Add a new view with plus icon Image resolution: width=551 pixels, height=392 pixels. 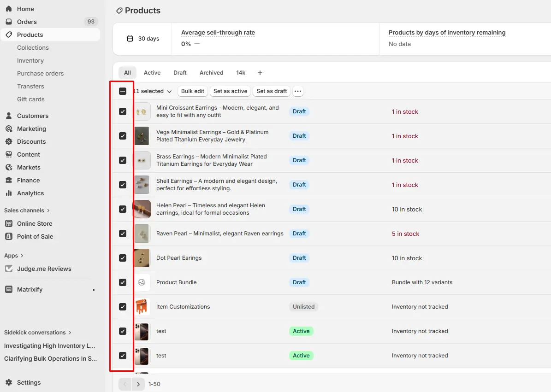(x=260, y=73)
